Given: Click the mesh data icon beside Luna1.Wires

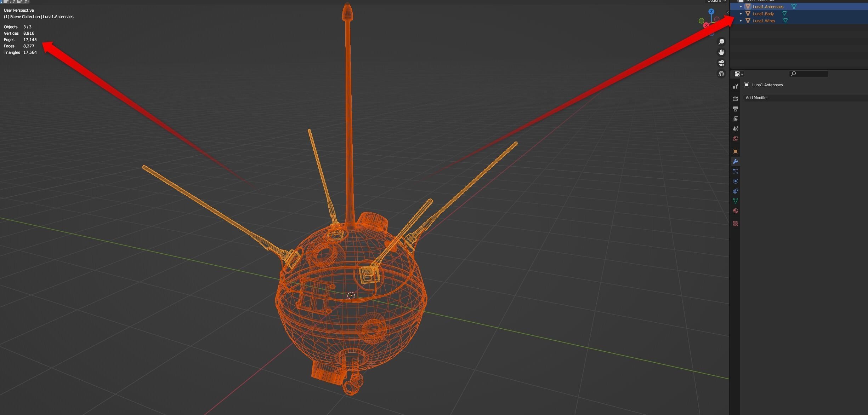Looking at the screenshot, I should click(785, 21).
